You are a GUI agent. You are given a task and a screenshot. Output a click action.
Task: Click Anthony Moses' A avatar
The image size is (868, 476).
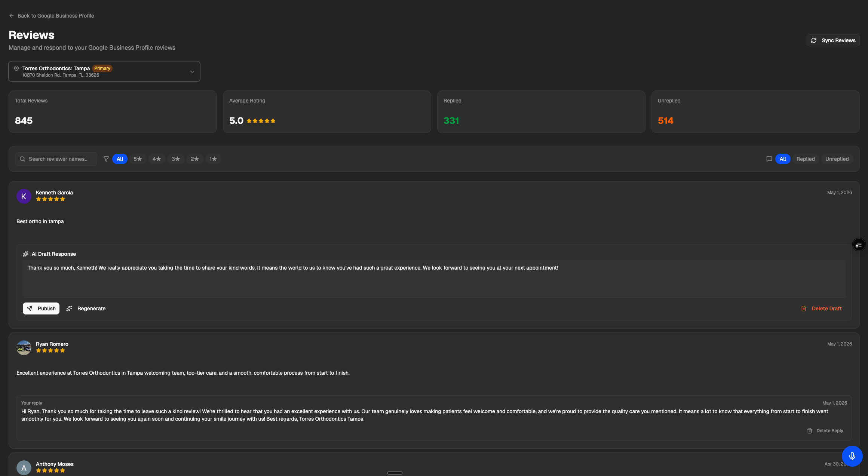24,468
